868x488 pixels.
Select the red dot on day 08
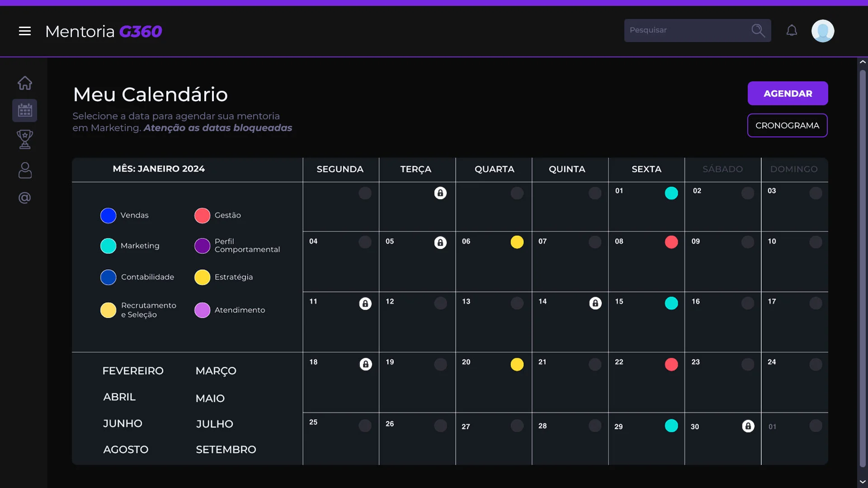coord(671,242)
